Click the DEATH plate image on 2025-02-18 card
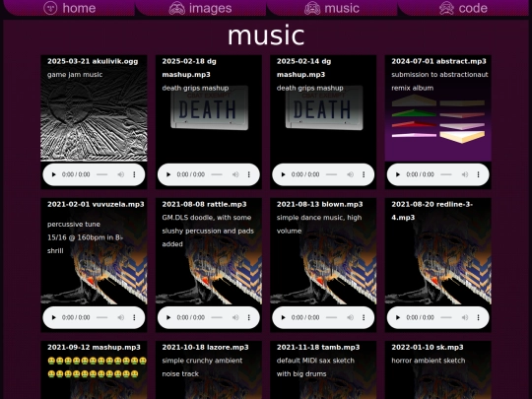The height and width of the screenshot is (399, 532). (x=209, y=108)
